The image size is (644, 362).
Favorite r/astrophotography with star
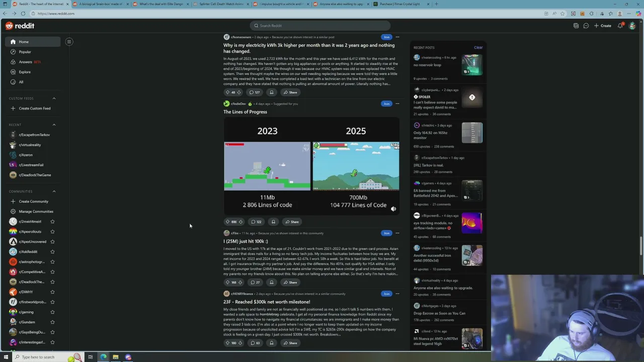[52, 261]
